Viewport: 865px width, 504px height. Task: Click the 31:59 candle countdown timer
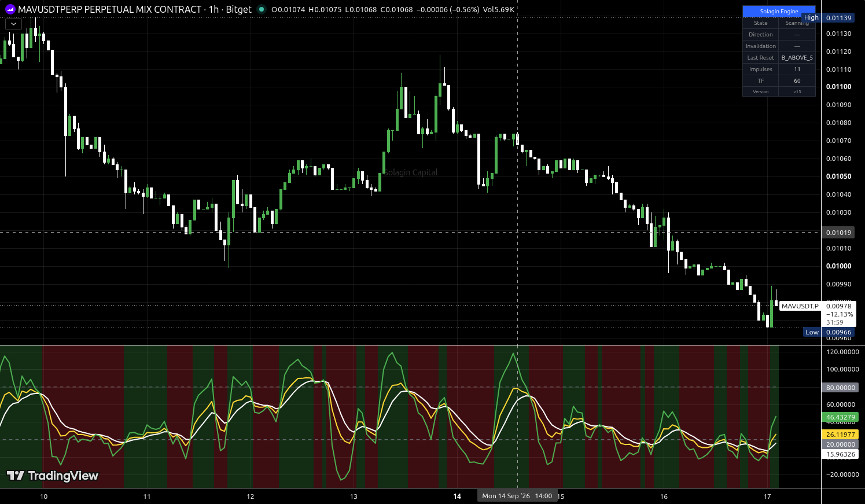[835, 322]
